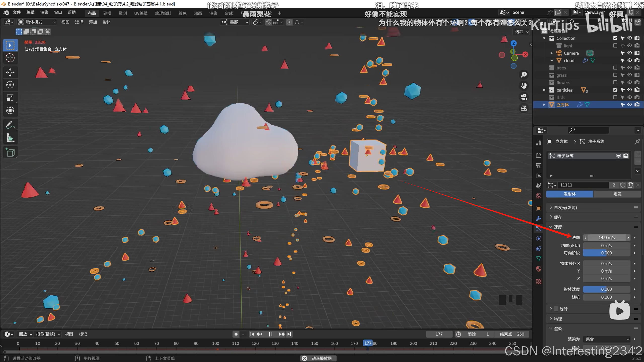Switch particle type to 毛发
The image size is (644, 362).
[617, 194]
